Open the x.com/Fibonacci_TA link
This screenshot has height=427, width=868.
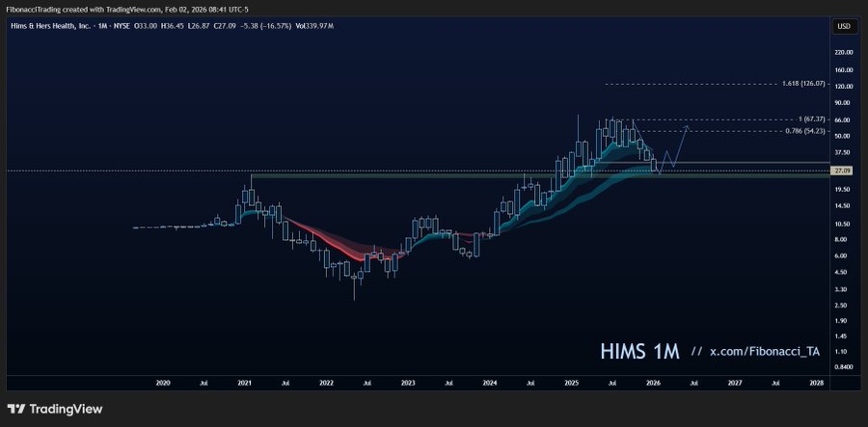pos(764,352)
